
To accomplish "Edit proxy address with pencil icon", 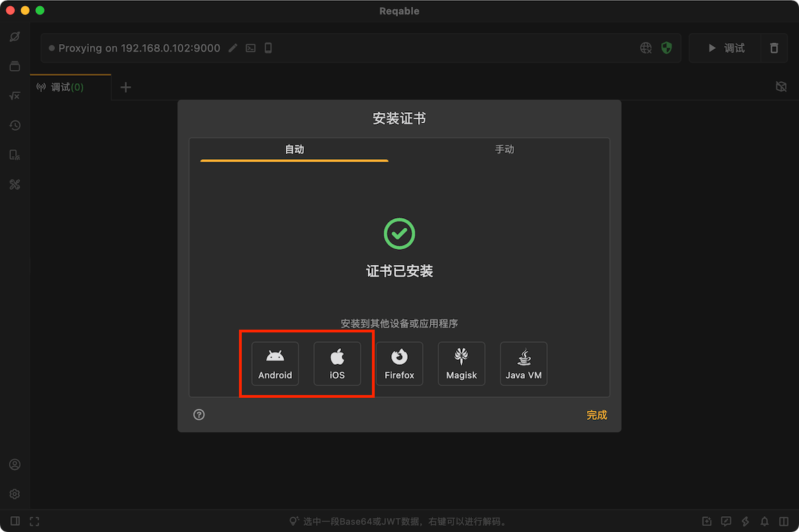I will tap(233, 48).
